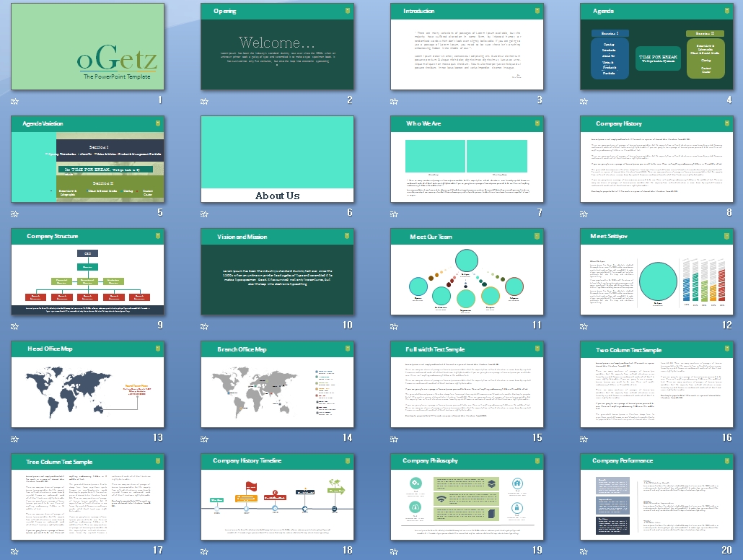Image resolution: width=743 pixels, height=560 pixels.
Task: Click slide number 6 label
Action: (x=350, y=212)
